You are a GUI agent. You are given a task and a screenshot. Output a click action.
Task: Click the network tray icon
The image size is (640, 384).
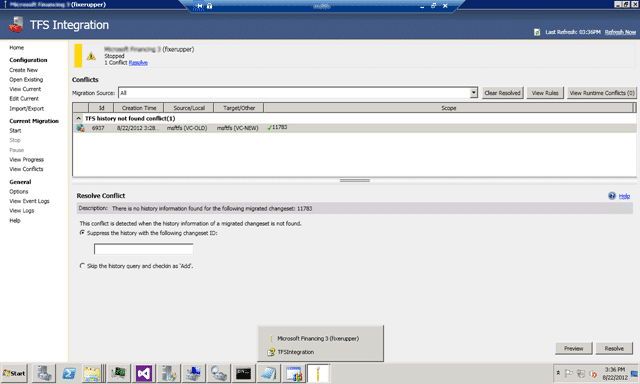(581, 373)
